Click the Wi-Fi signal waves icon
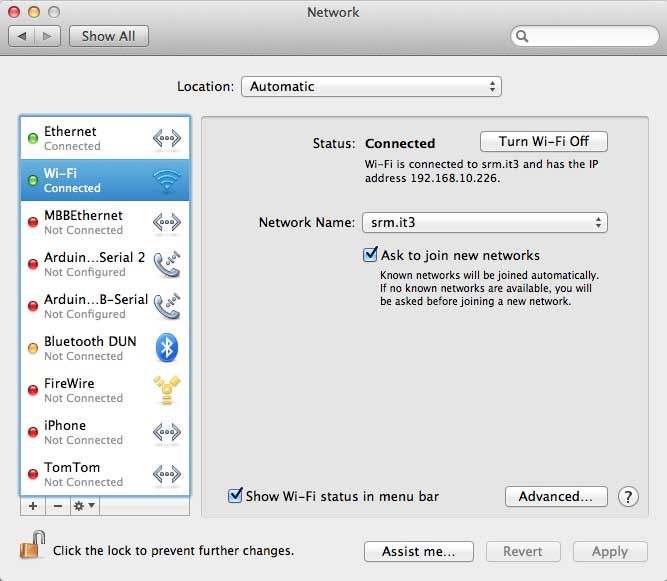Image resolution: width=667 pixels, height=581 pixels. coord(167,180)
